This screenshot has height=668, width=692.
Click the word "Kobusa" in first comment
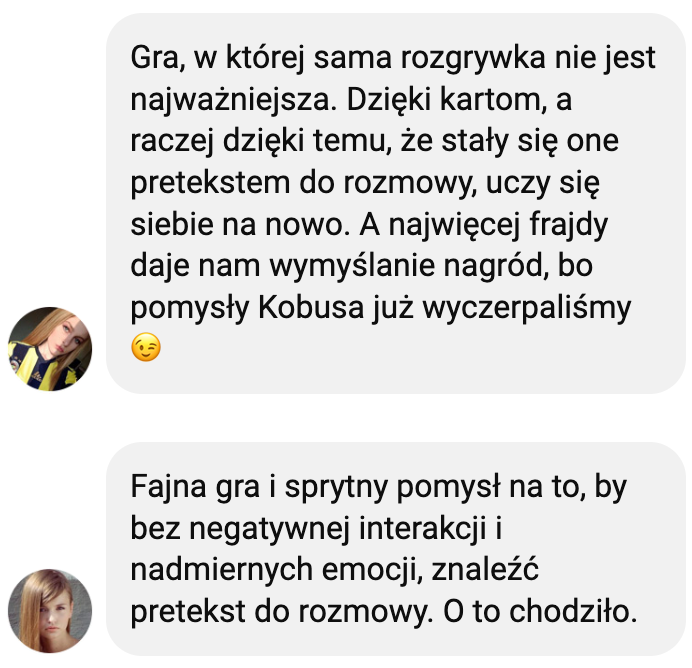pyautogui.click(x=311, y=307)
